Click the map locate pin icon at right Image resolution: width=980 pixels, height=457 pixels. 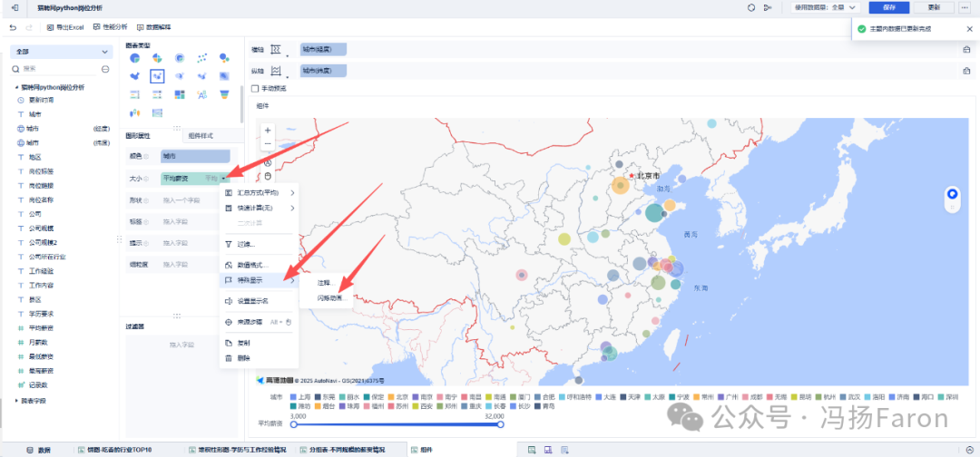click(953, 193)
